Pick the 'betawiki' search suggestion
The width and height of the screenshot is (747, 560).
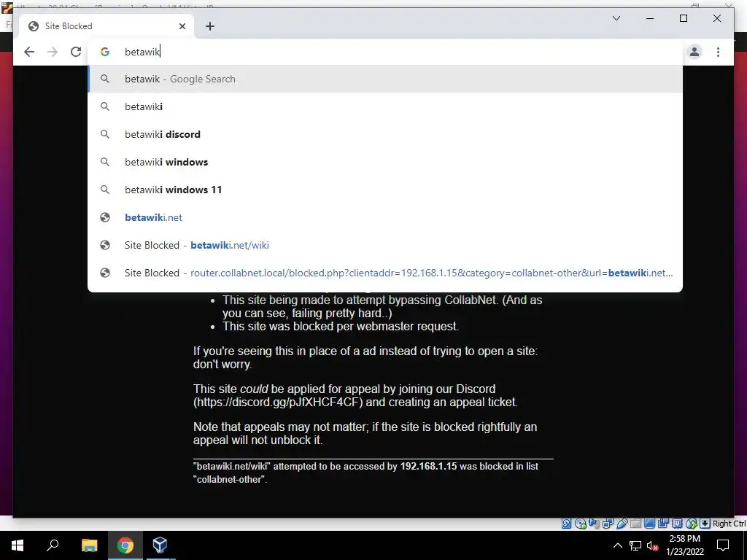tap(385, 106)
